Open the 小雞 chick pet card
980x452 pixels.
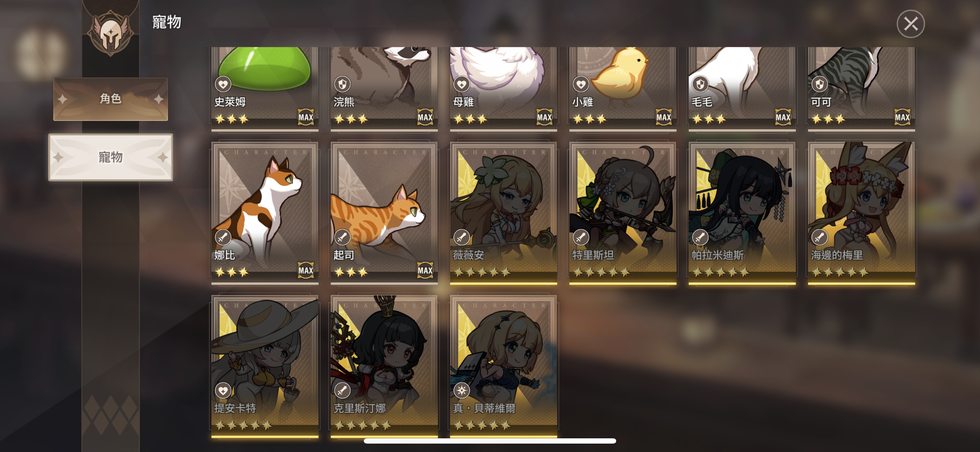623,89
